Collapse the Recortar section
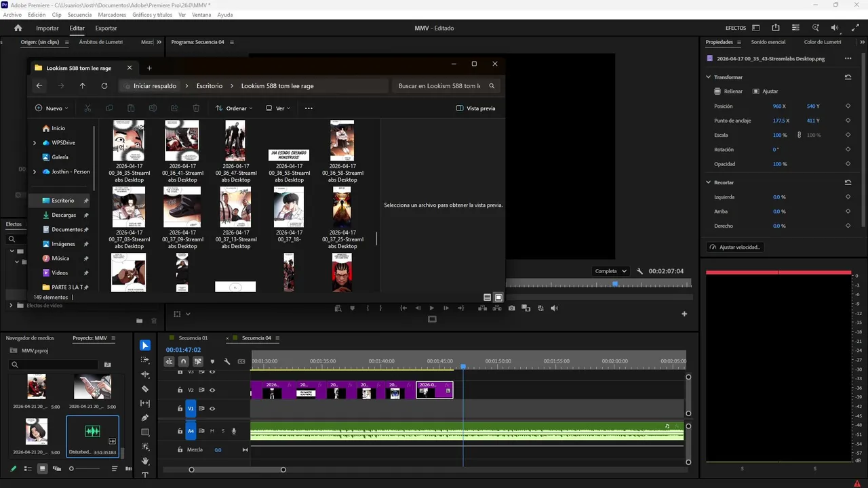Viewport: 868px width, 488px height. coord(709,182)
